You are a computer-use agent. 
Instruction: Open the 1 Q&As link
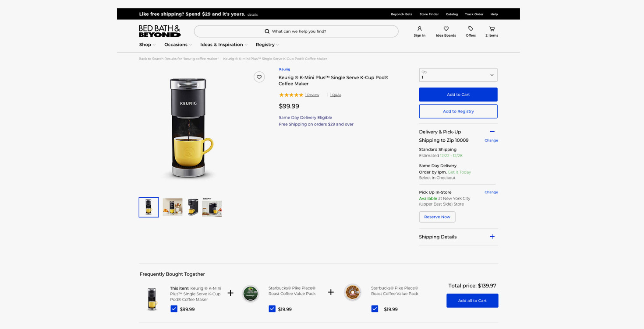click(336, 95)
